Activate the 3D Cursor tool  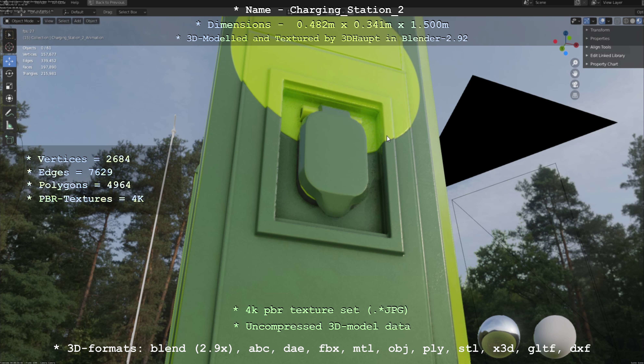[9, 47]
